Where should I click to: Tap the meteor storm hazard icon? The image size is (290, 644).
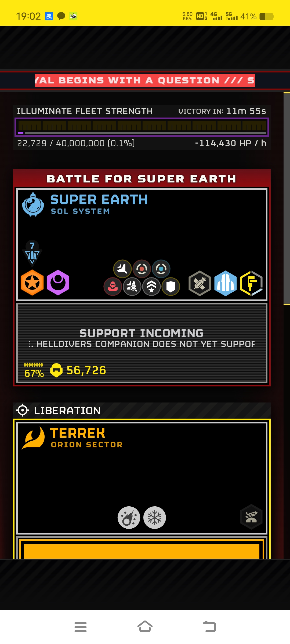tap(129, 518)
